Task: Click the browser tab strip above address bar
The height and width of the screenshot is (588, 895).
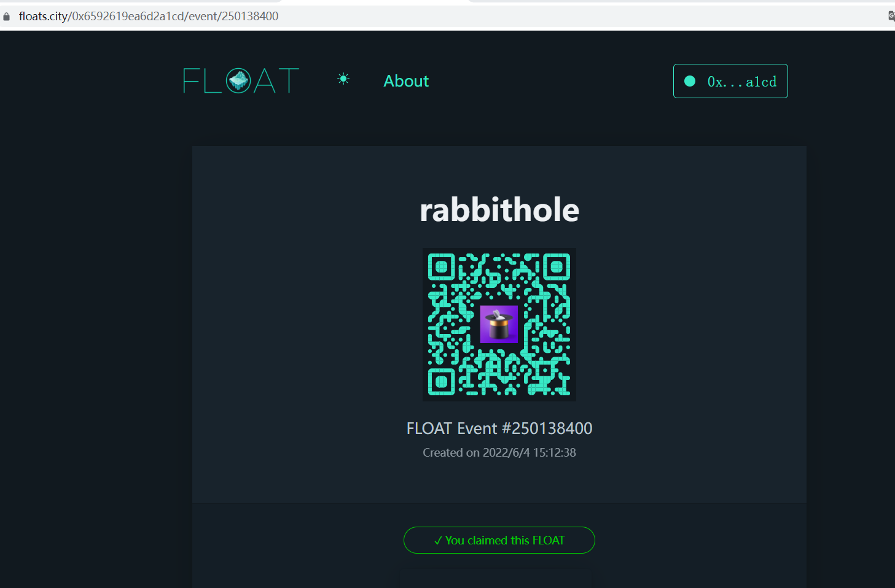Action: [369, 2]
